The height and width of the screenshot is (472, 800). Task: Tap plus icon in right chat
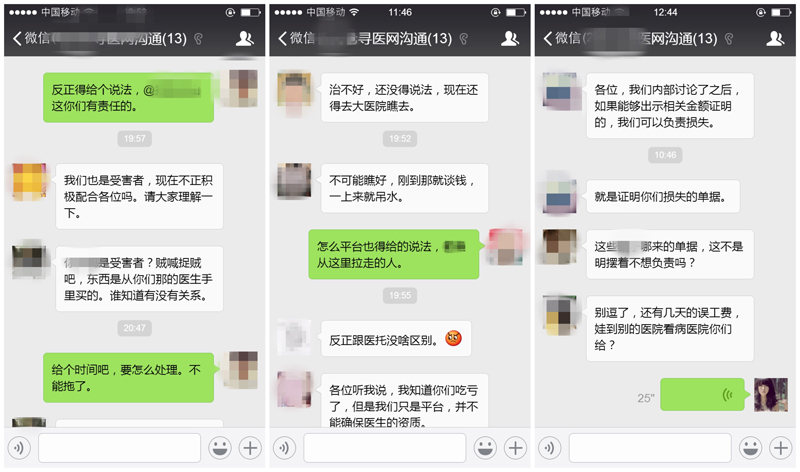781,448
